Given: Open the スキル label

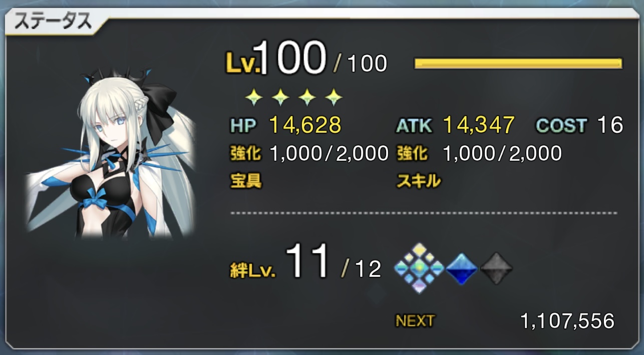Looking at the screenshot, I should [419, 181].
